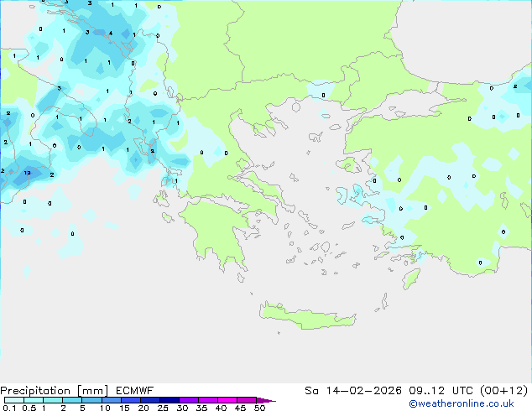The image size is (532, 411).
Task: Click the 'ECMWF' model label
Action: [135, 391]
